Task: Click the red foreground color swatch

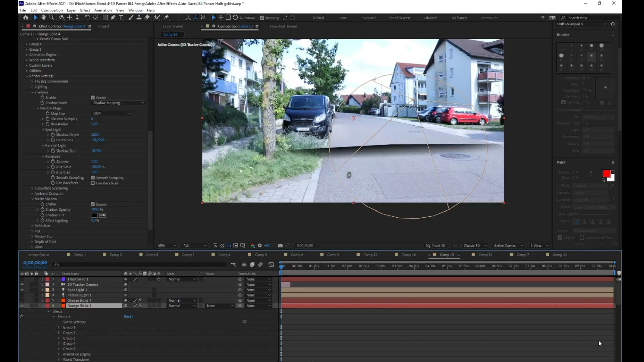Action: click(606, 174)
